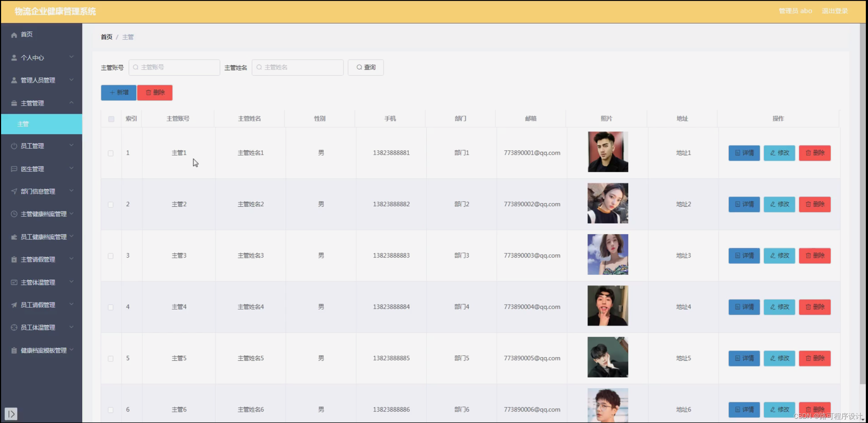Click the 健康档案模板管理 clipboard icon

coord(14,350)
